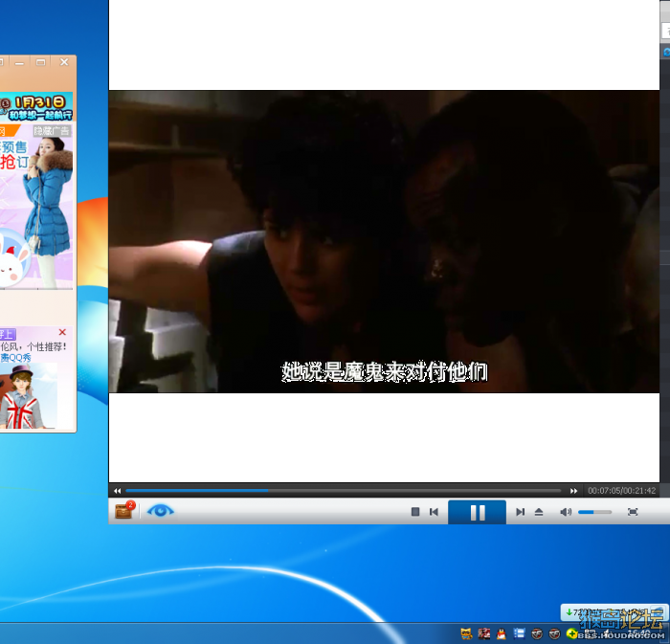Open the QQ penguin tray icon
The image size is (670, 644).
pos(502,633)
